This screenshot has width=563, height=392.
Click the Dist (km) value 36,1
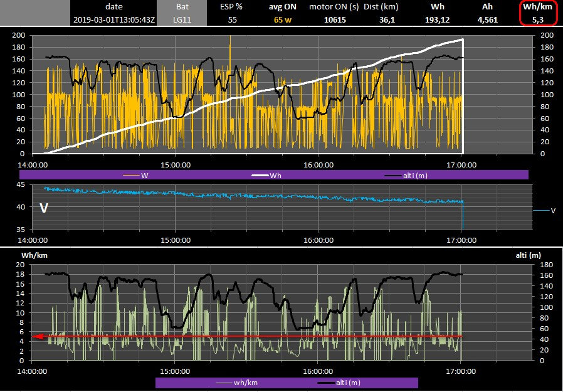pyautogui.click(x=386, y=19)
